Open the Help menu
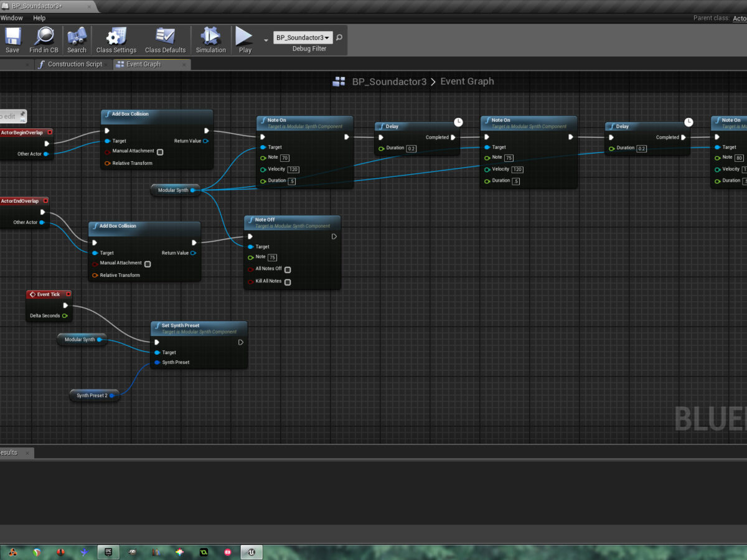This screenshot has height=560, width=747. coord(39,18)
